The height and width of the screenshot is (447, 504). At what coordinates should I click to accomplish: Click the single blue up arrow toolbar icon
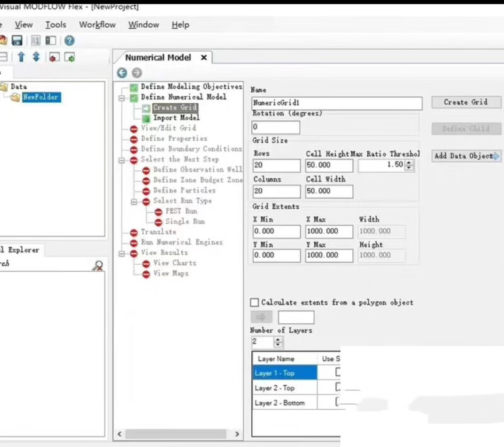(21, 57)
